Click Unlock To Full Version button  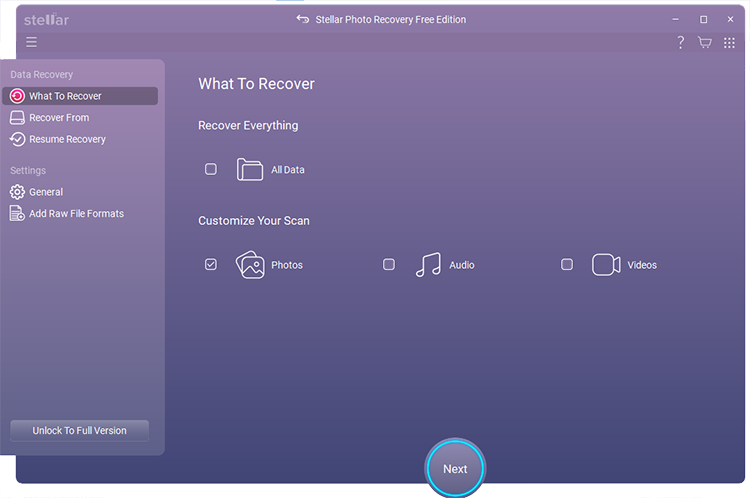coord(79,431)
